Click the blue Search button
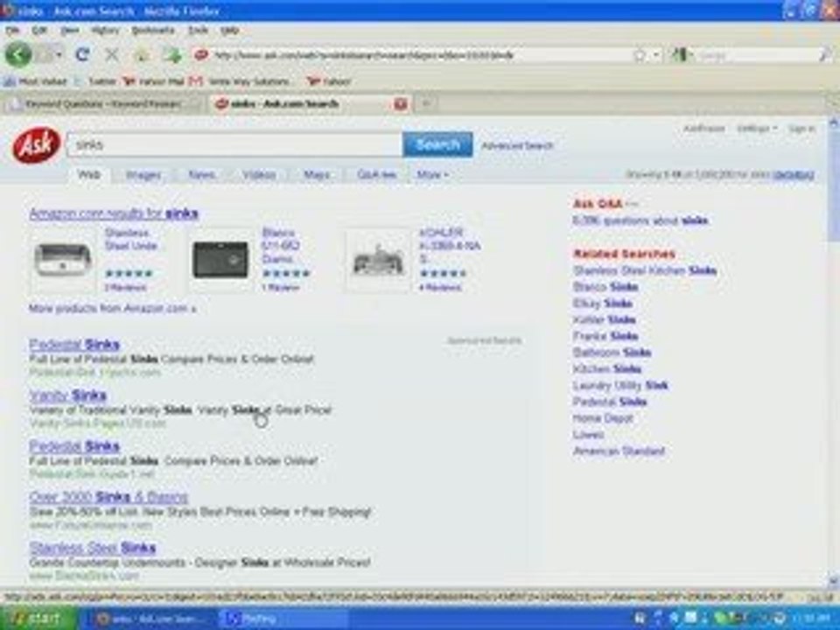 (x=437, y=144)
